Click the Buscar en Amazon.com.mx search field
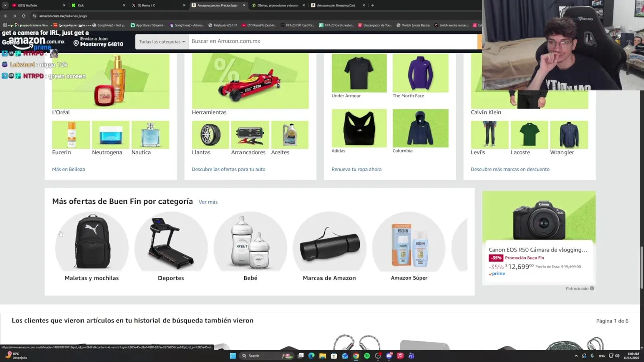 332,41
